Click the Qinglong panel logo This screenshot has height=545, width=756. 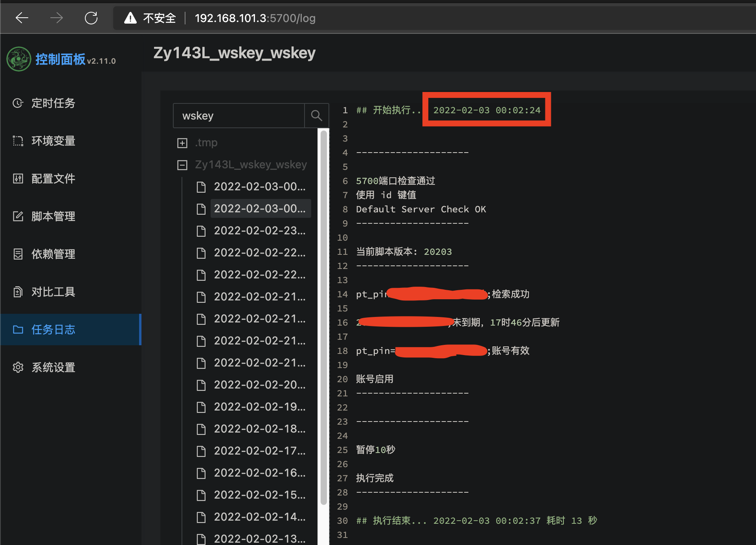[19, 59]
